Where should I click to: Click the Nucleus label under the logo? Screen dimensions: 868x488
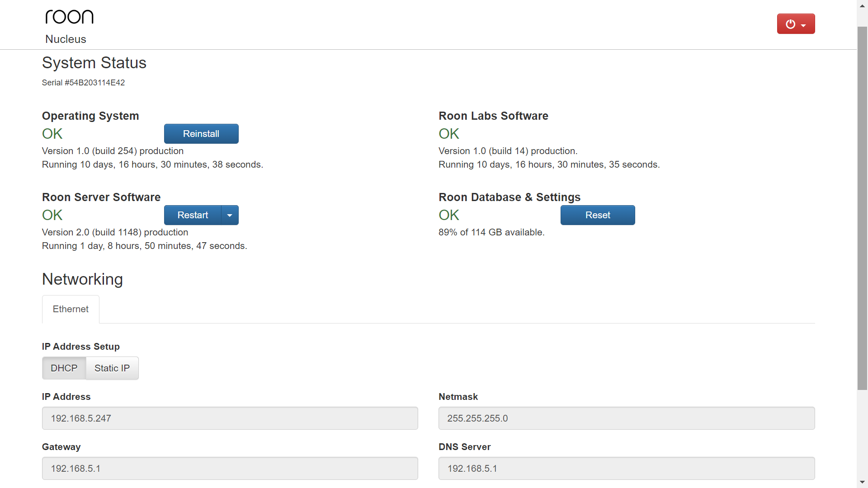pos(66,39)
